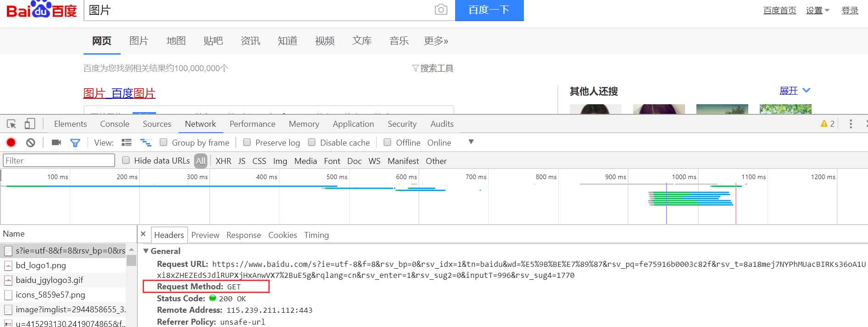868x327 pixels.
Task: Switch to the Performance tab
Action: pos(252,124)
